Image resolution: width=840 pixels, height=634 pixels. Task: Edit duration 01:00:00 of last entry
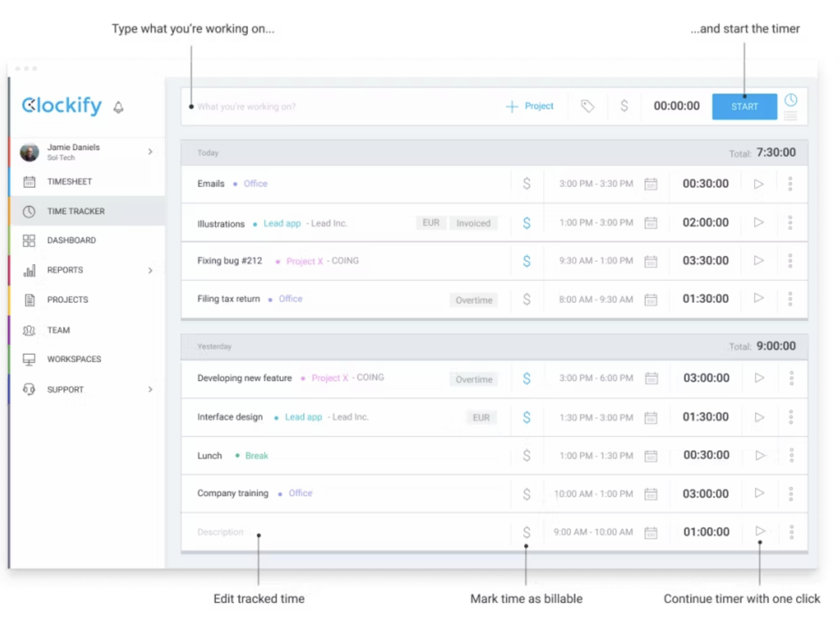click(706, 532)
